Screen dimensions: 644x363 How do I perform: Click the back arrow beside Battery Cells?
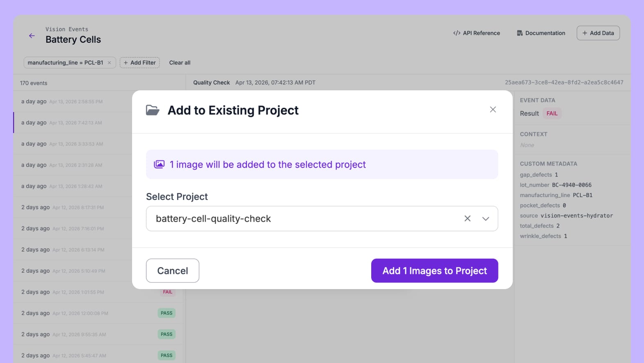pos(32,36)
